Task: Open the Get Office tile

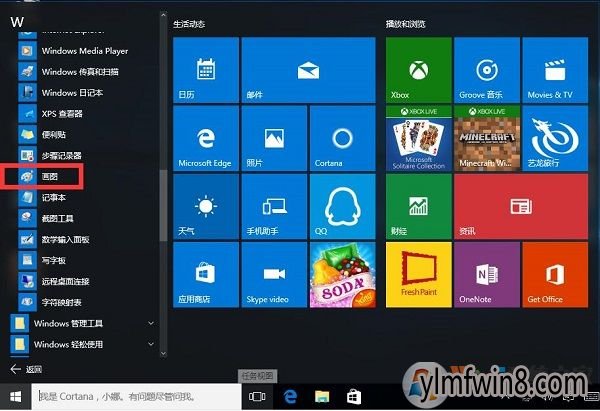Action: tap(555, 275)
